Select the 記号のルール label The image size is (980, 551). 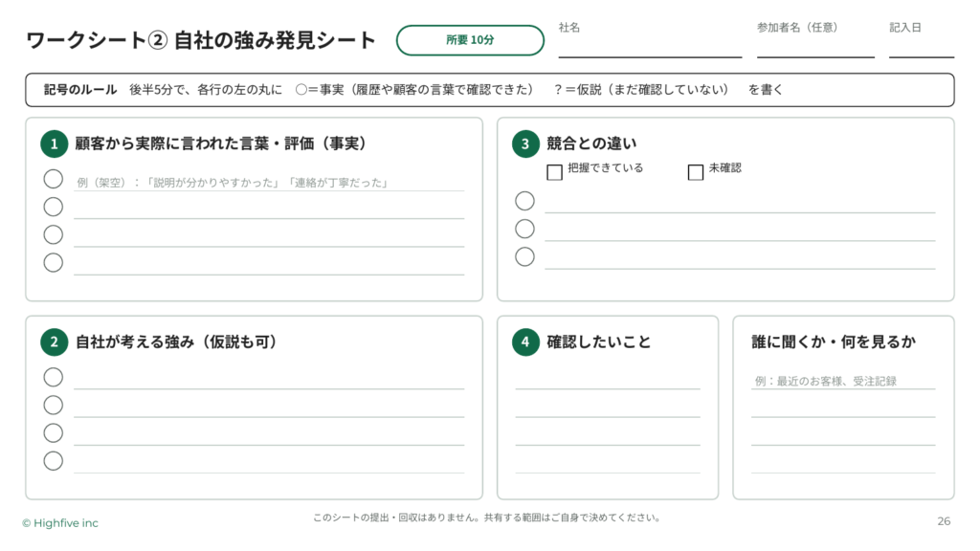tap(80, 89)
